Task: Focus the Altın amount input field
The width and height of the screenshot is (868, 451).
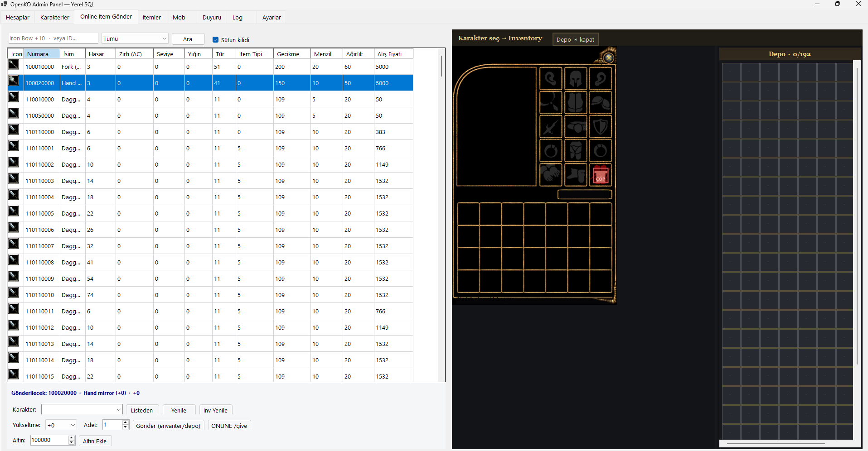Action: coord(49,440)
